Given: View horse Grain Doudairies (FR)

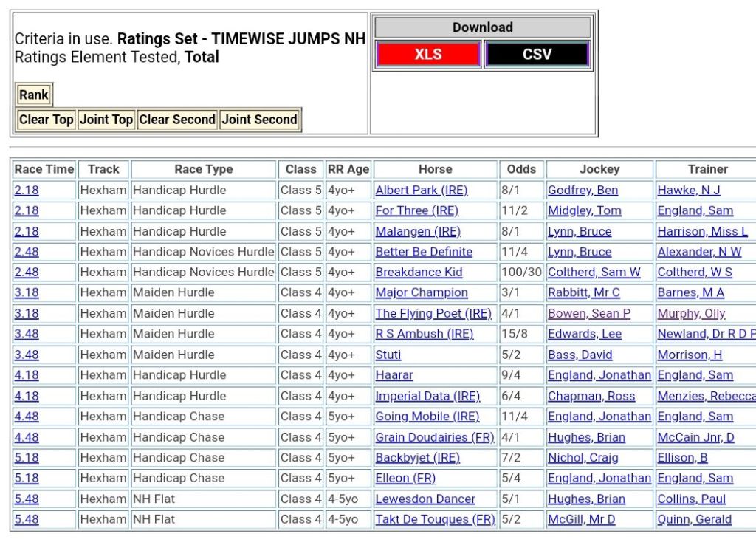Looking at the screenshot, I should click(x=434, y=438).
